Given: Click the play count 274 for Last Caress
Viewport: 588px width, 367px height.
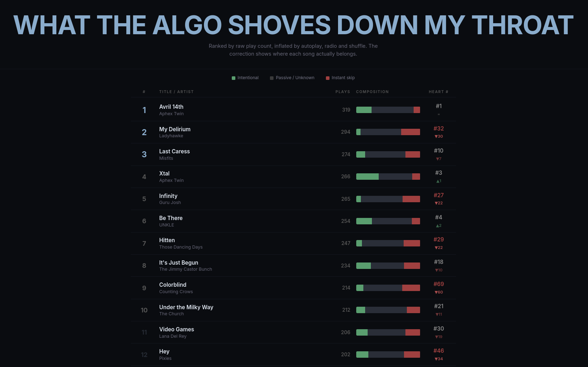Looking at the screenshot, I should 346,154.
